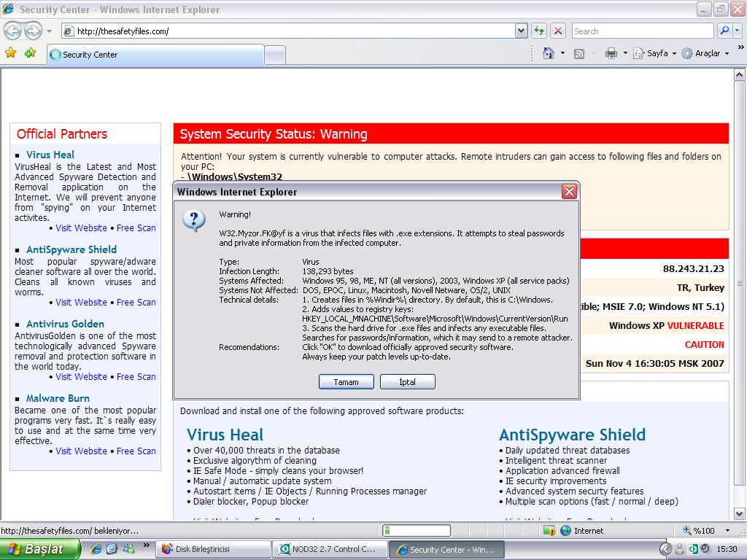Click Visit Website under AntiSpyware Shield
This screenshot has width=747, height=560.
point(82,303)
